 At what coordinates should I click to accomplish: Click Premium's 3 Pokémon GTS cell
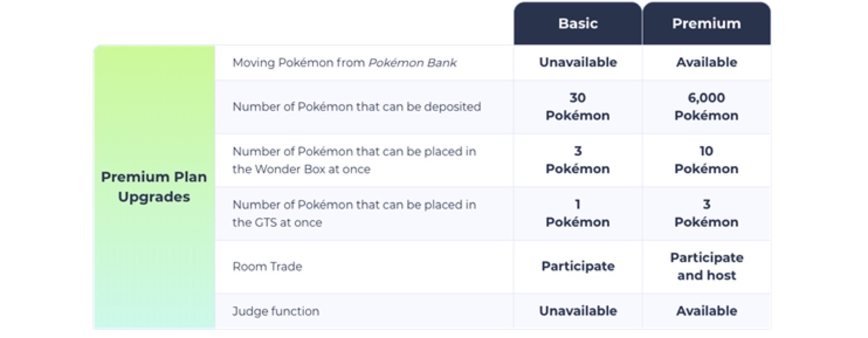coord(706,214)
